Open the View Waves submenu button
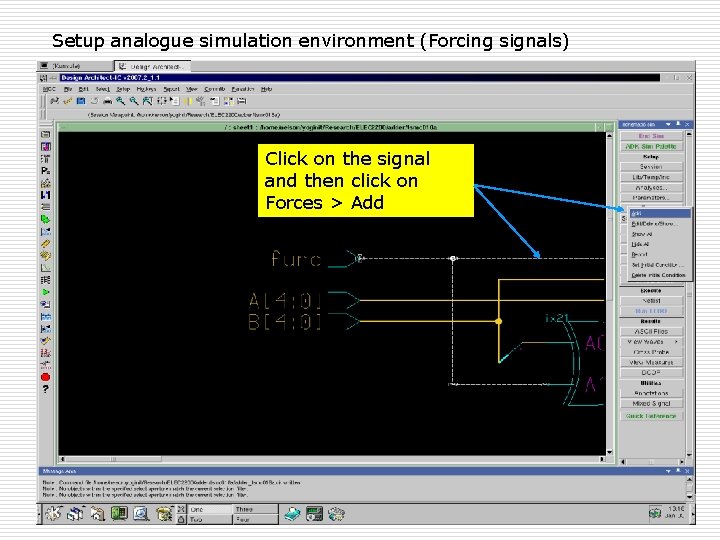The height and width of the screenshot is (540, 720). tap(651, 342)
